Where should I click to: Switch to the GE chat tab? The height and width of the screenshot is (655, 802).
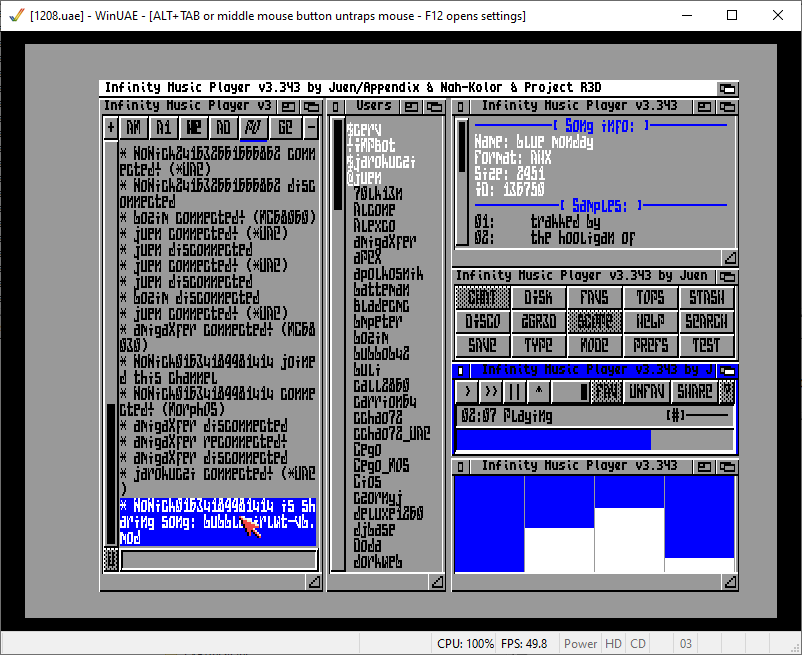click(285, 127)
